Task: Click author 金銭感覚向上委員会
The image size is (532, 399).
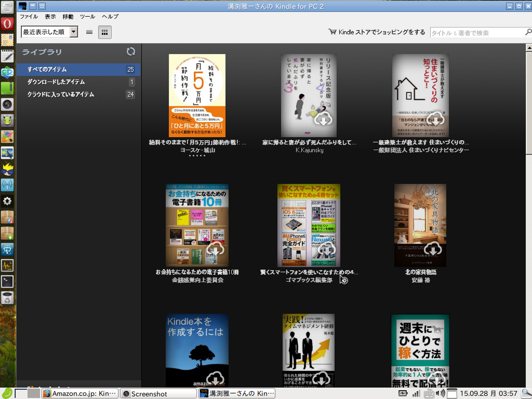Action: [197, 280]
